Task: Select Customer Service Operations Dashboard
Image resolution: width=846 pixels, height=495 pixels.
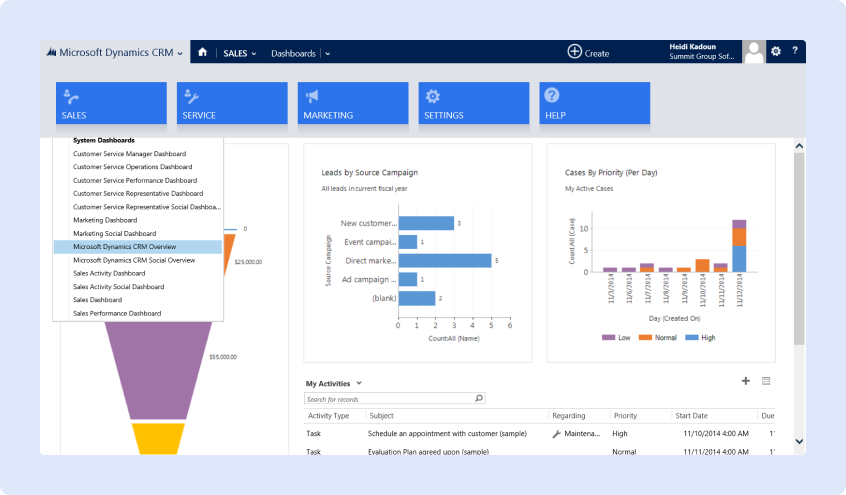Action: tap(133, 167)
